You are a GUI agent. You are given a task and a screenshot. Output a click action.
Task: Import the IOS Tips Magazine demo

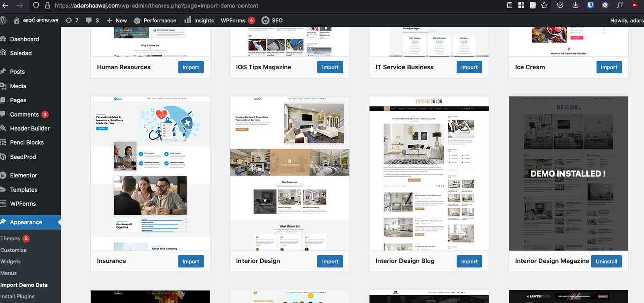coord(330,67)
